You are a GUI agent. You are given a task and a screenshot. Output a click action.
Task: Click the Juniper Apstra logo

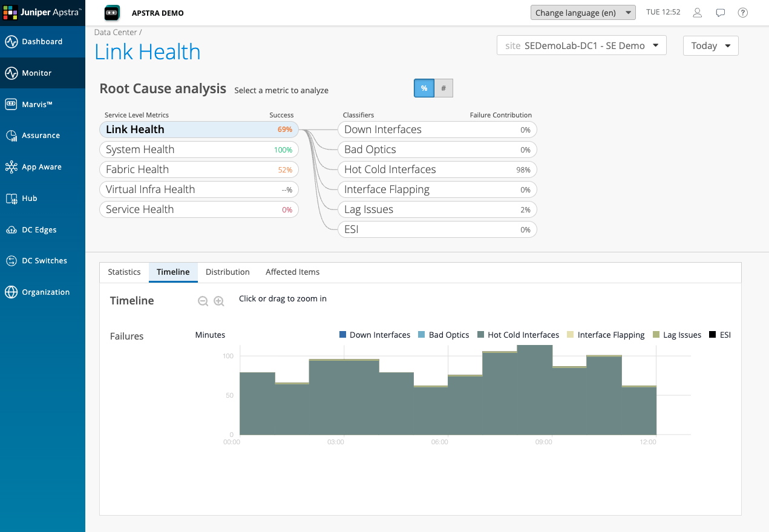(42, 12)
